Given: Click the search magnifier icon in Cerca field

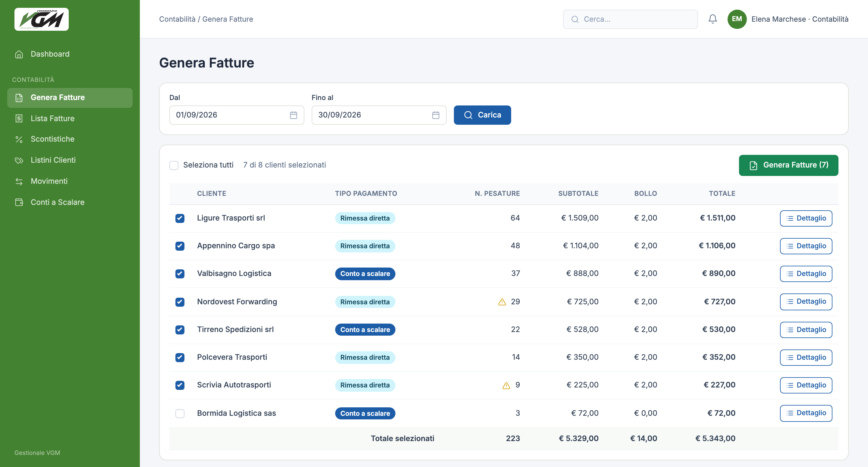Looking at the screenshot, I should pyautogui.click(x=575, y=19).
